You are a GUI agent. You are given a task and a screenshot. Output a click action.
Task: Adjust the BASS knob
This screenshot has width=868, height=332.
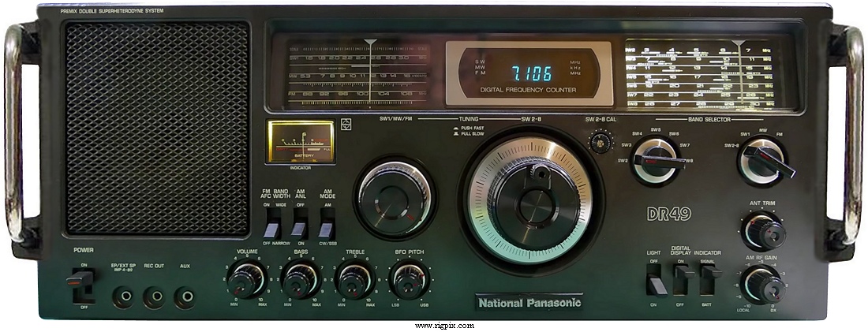pyautogui.click(x=301, y=279)
